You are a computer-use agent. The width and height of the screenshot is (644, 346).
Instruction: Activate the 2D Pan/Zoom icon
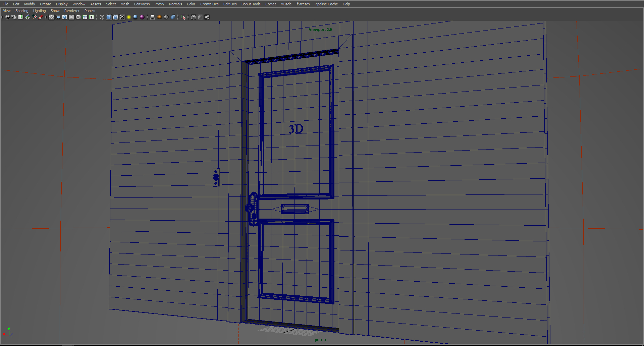(x=34, y=17)
